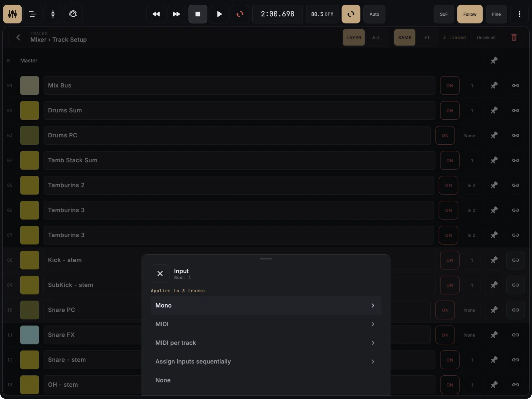
Task: Go back with the Tracks arrow
Action: (18, 37)
